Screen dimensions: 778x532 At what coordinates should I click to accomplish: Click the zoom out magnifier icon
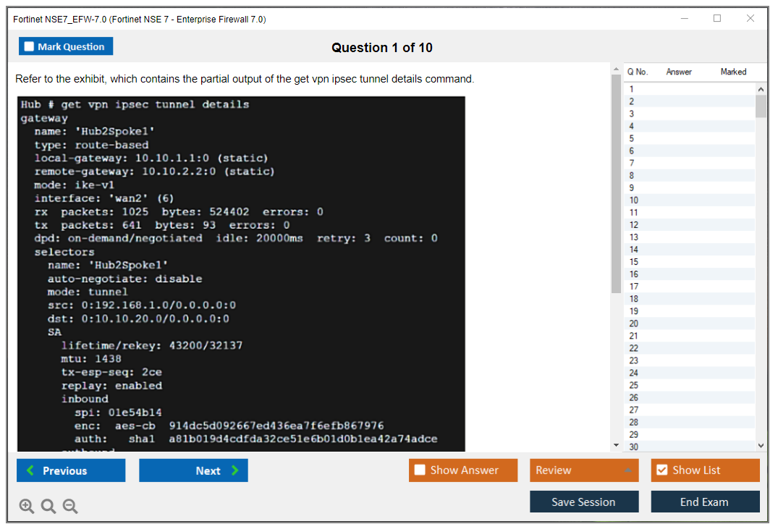pos(70,507)
